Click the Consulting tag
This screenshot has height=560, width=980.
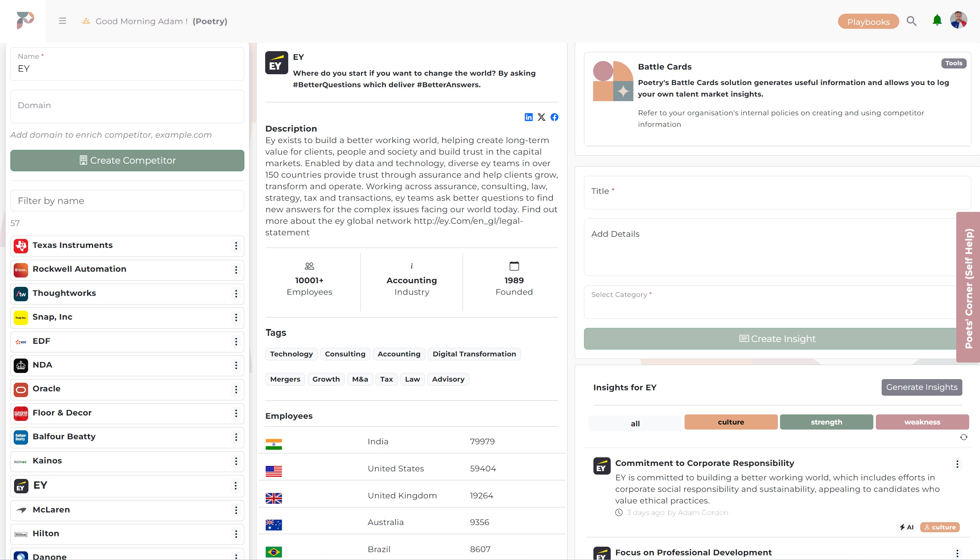[x=345, y=354]
